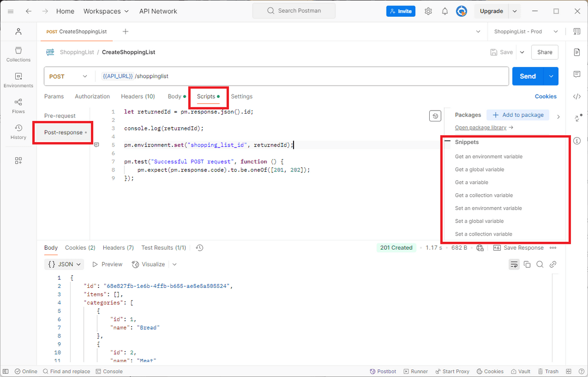Open the Headers (10) tab
588x377 pixels.
(x=138, y=96)
